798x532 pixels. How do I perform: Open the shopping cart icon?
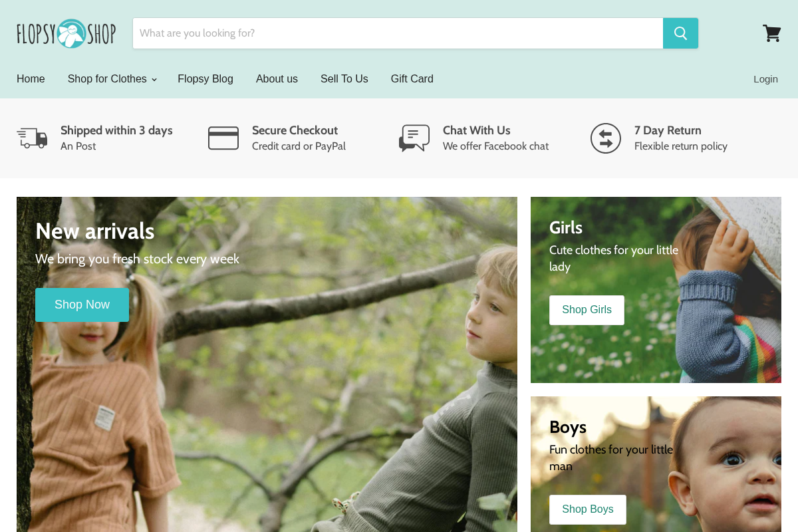(x=771, y=33)
